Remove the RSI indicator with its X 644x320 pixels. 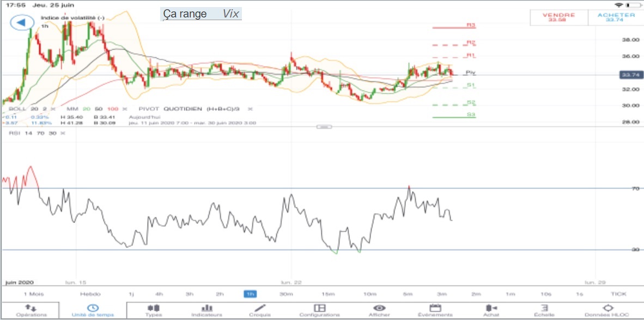tap(63, 133)
